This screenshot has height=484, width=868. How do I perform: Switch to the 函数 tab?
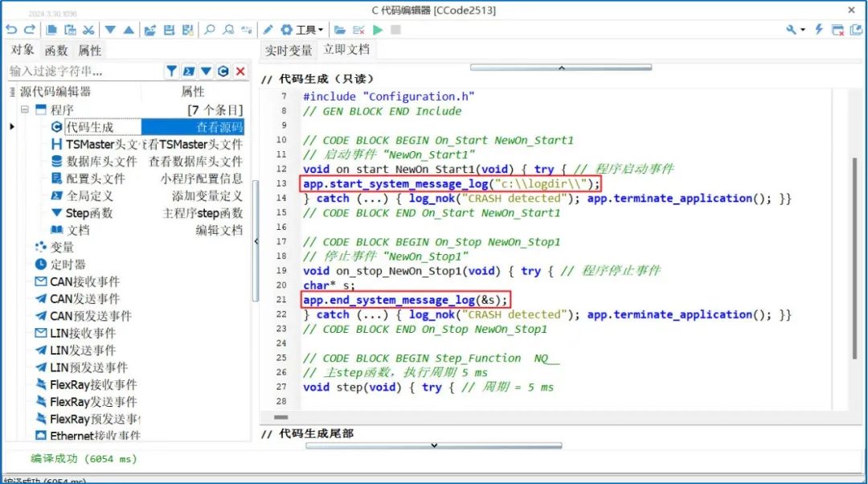pyautogui.click(x=56, y=51)
